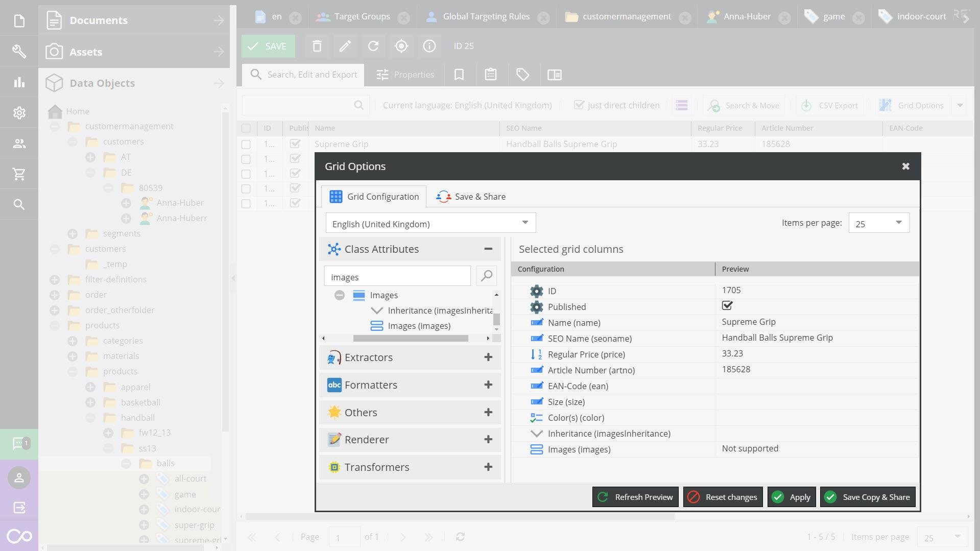Click the Transformers chip icon

pyautogui.click(x=334, y=467)
